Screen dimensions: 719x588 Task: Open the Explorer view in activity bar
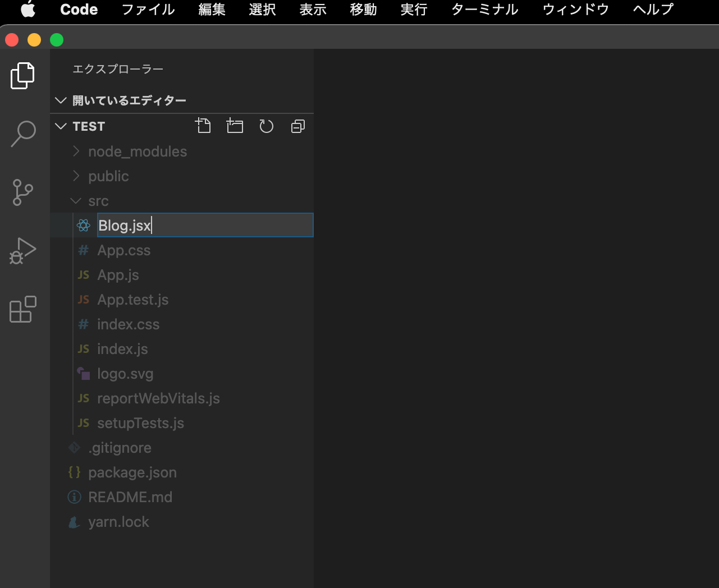click(22, 76)
